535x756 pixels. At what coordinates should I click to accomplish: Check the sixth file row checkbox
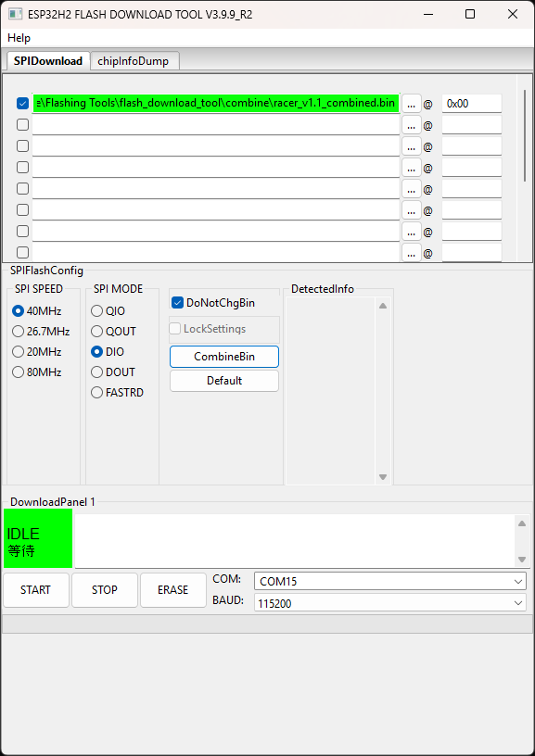click(22, 209)
